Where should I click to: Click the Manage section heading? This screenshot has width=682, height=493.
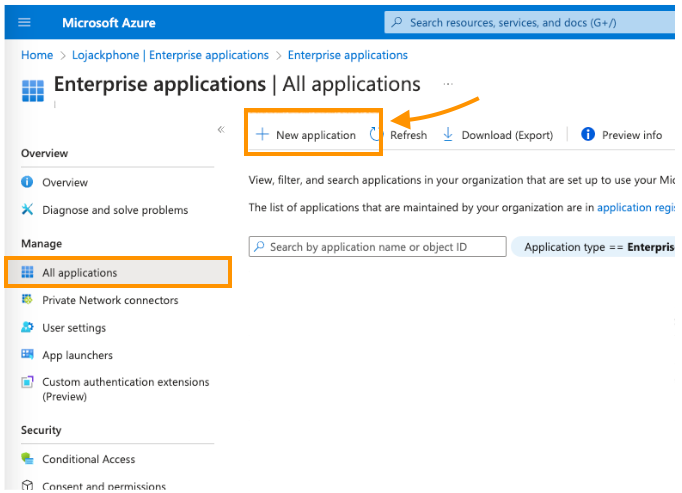point(42,244)
